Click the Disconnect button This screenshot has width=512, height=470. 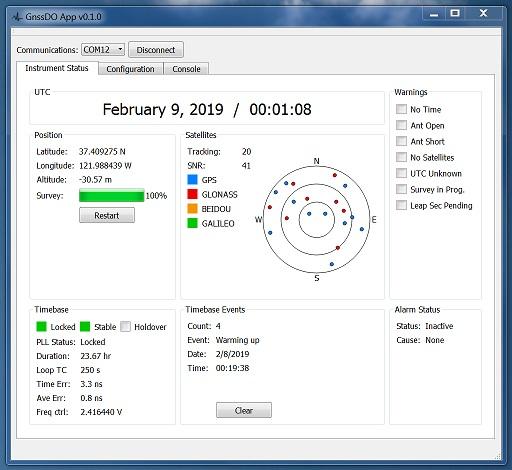[156, 50]
